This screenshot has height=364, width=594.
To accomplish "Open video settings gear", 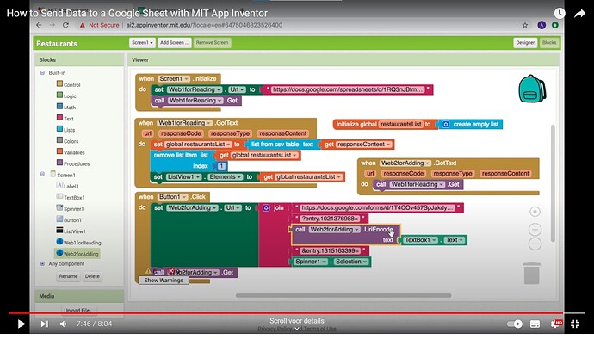I will tap(555, 324).
